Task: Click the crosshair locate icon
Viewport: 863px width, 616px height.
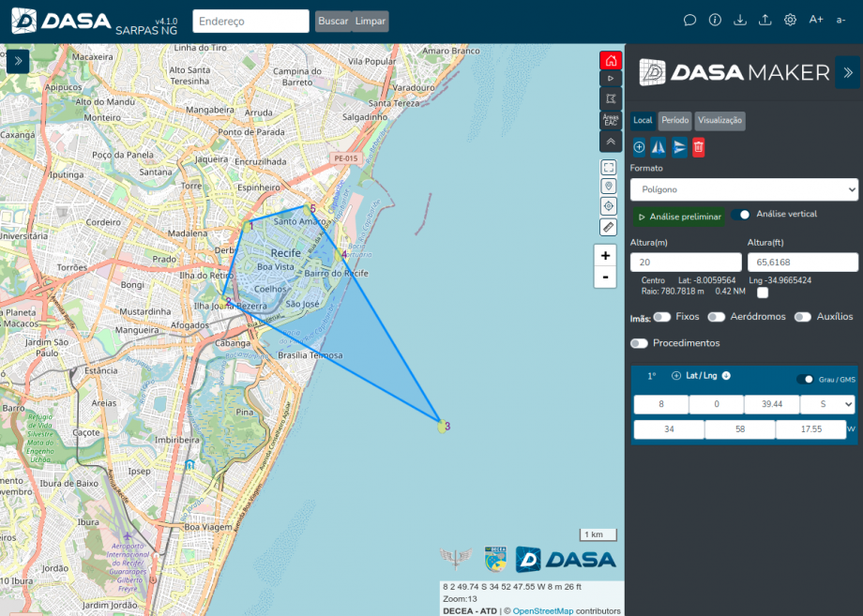Action: coord(609,206)
